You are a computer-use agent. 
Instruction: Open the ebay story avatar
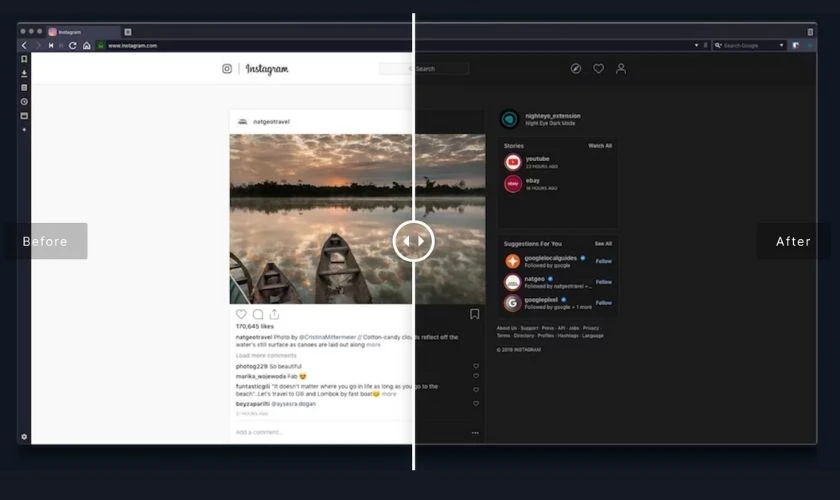pos(513,184)
